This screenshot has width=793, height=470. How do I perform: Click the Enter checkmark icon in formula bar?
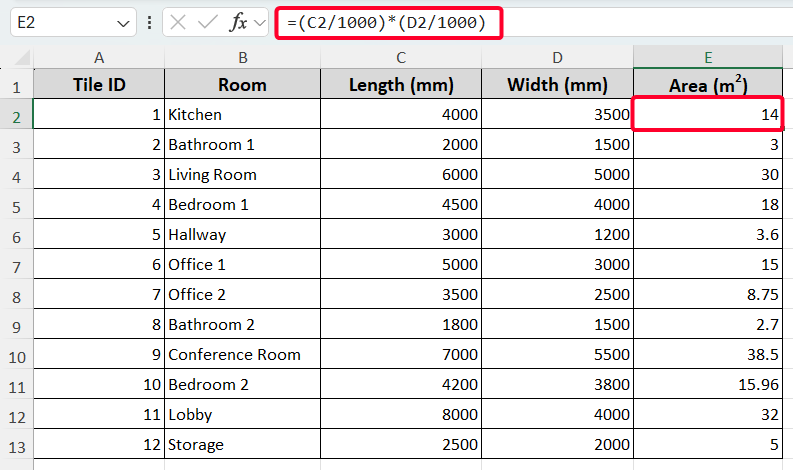click(x=207, y=22)
